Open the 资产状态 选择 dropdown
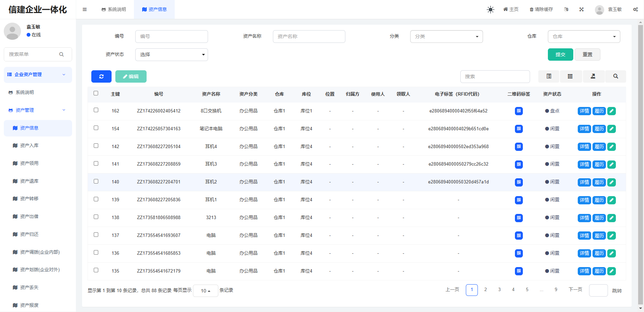The height and width of the screenshot is (312, 644). [x=172, y=55]
